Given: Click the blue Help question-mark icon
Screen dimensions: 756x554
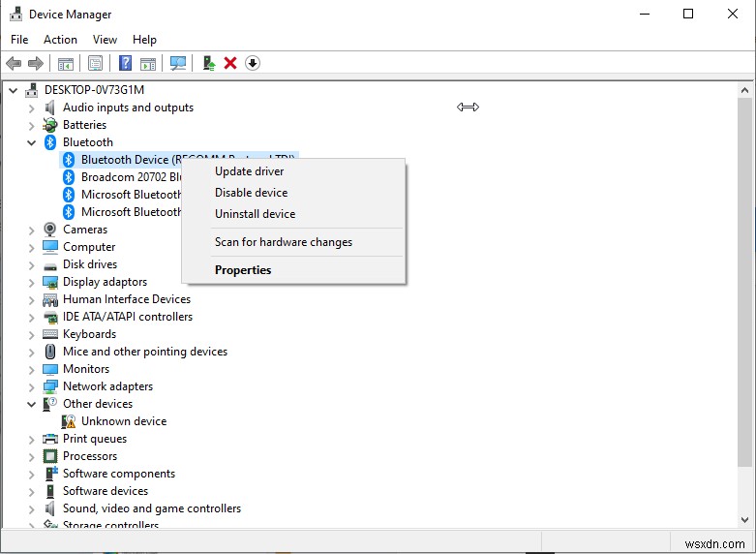Looking at the screenshot, I should coord(125,63).
